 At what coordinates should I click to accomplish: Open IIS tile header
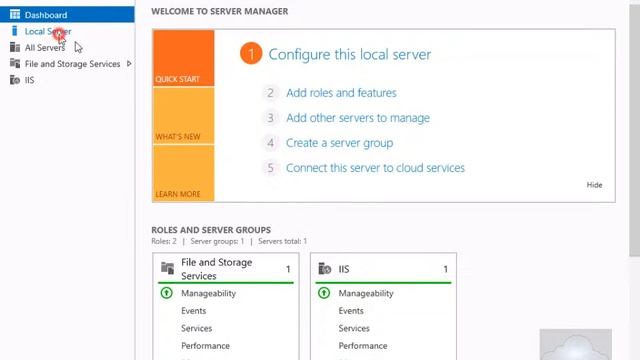(x=383, y=269)
